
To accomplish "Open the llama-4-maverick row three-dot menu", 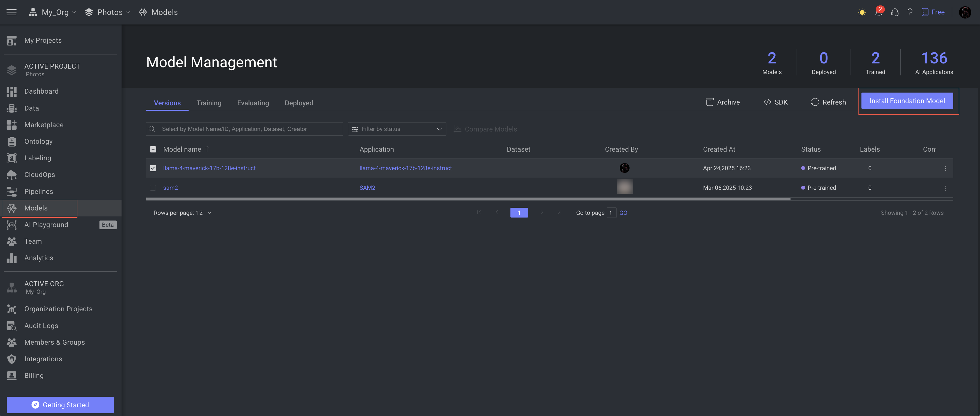I will click(x=945, y=168).
